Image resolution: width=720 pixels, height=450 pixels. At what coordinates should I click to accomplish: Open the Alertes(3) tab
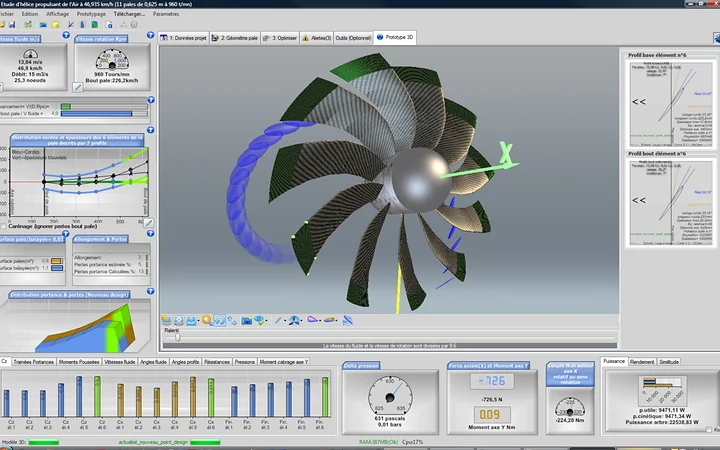[316, 38]
